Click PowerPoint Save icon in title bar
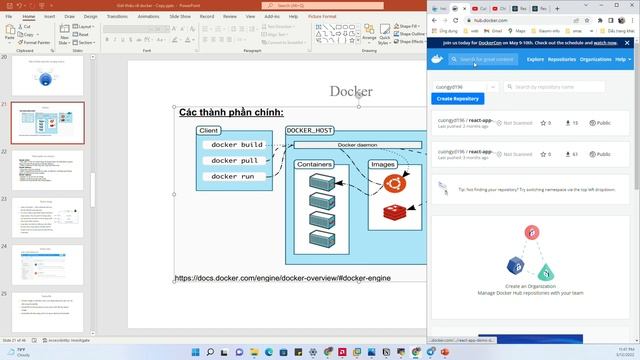640x360 pixels. [10, 6]
